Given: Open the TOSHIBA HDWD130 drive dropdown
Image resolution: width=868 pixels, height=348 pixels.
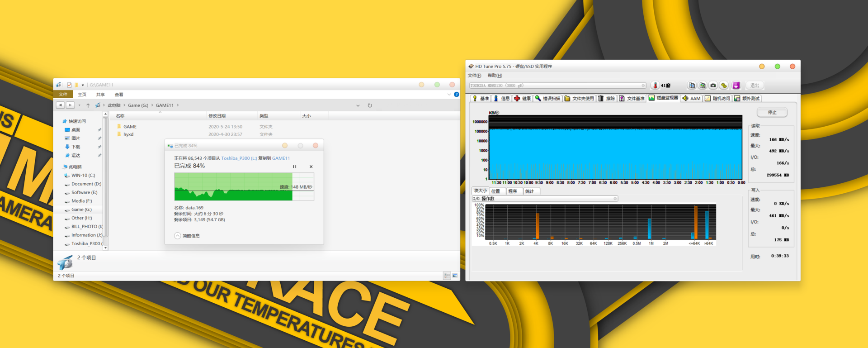Looking at the screenshot, I should point(557,86).
